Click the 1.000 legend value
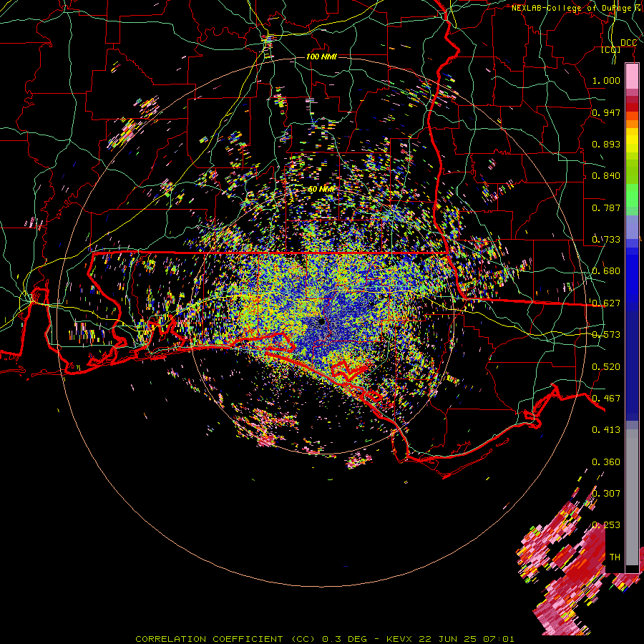Viewport: 644px width, 644px height. 606,80
